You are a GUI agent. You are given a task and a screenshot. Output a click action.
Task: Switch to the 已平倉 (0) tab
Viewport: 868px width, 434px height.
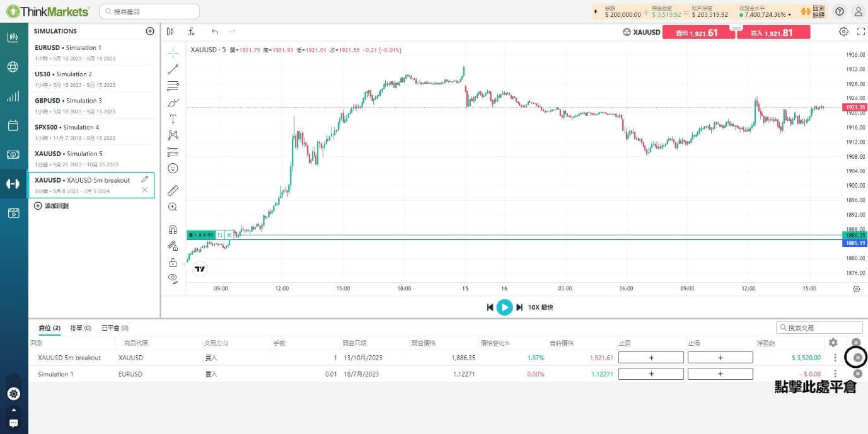(115, 328)
